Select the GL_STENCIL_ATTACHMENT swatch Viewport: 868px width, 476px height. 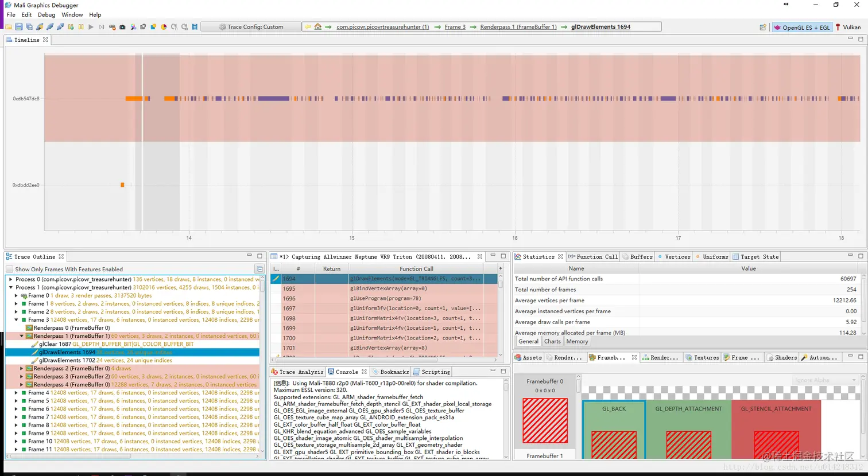(776, 430)
